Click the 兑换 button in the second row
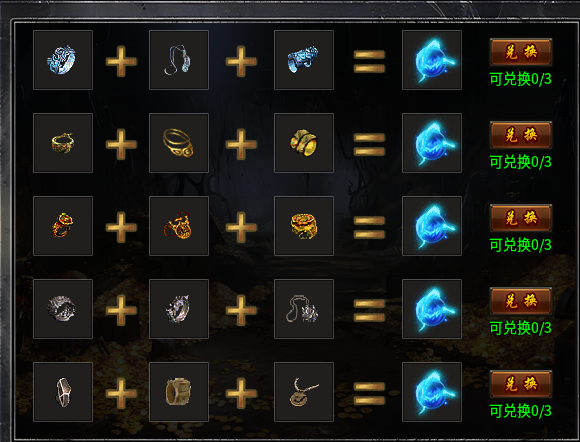 click(x=521, y=135)
